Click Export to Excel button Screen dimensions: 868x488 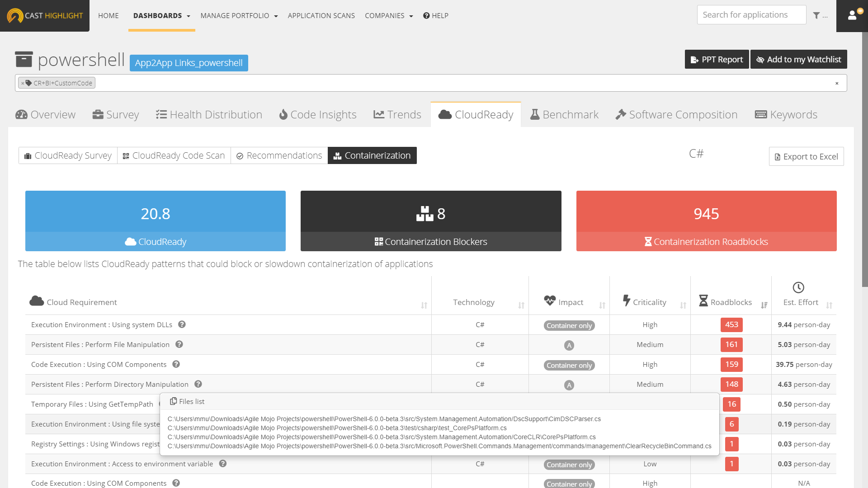tap(806, 156)
